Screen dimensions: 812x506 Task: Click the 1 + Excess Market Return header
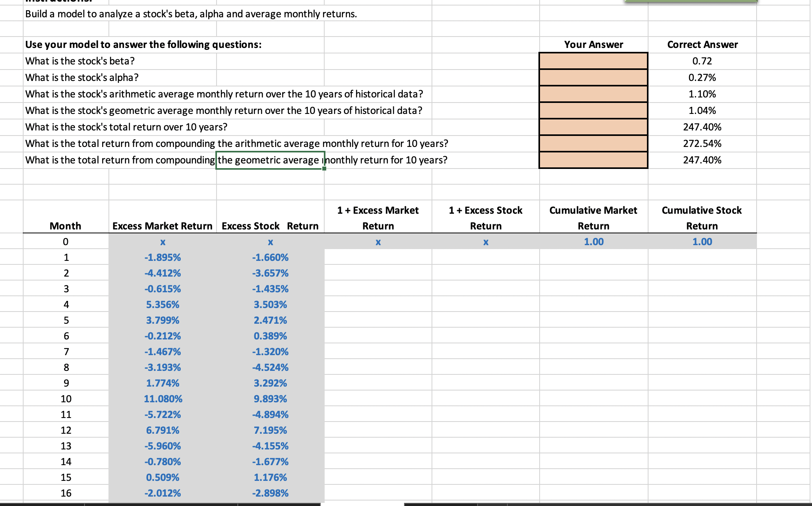pyautogui.click(x=377, y=218)
